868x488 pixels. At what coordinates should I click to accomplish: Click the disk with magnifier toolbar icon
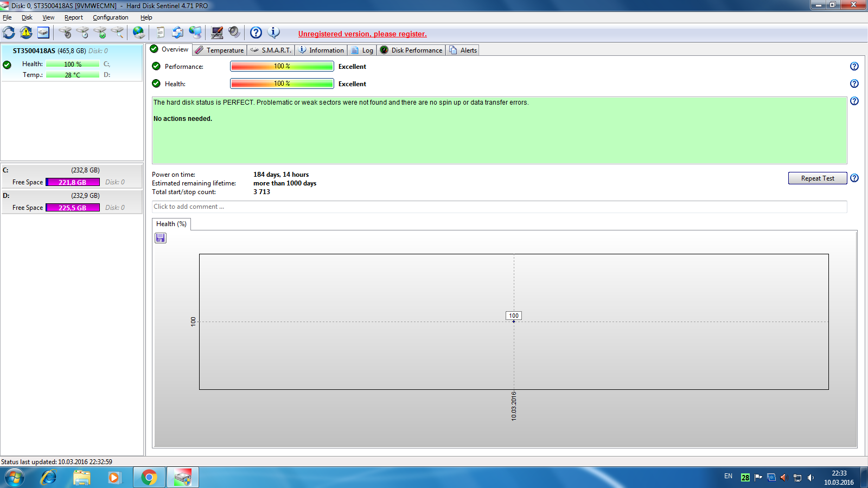[x=117, y=33]
